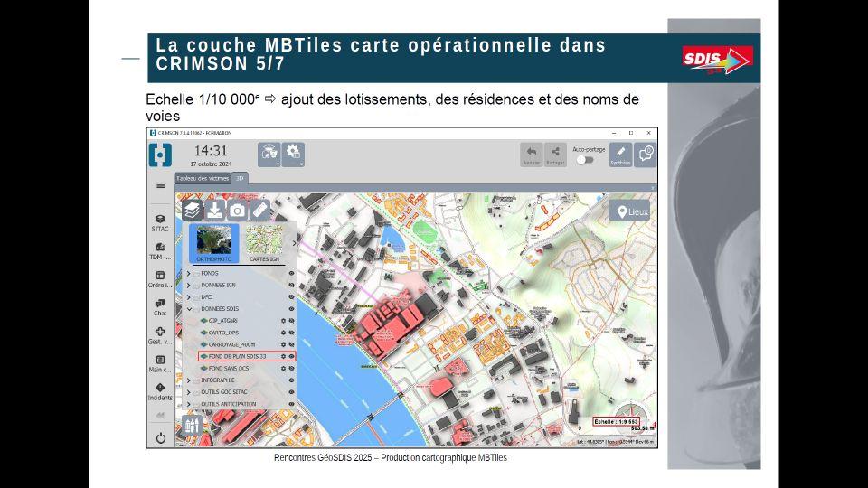Open the Gest. v... sidebar module
The image size is (868, 488).
tap(160, 336)
